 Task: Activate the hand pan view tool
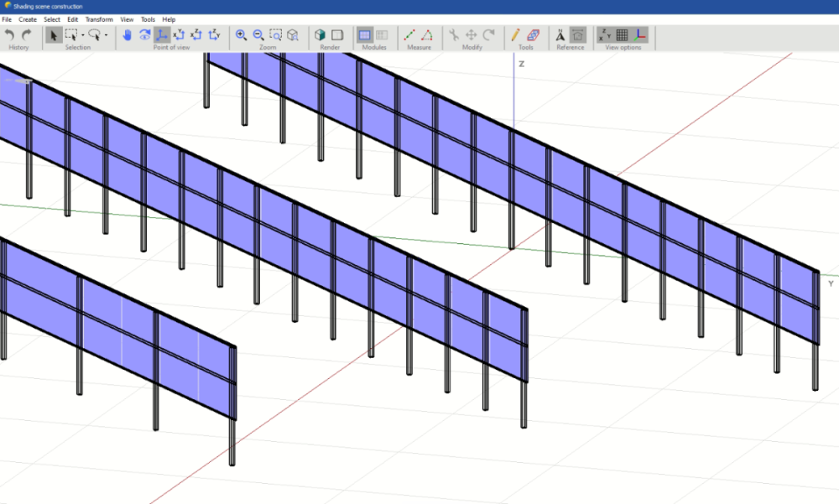[x=128, y=35]
